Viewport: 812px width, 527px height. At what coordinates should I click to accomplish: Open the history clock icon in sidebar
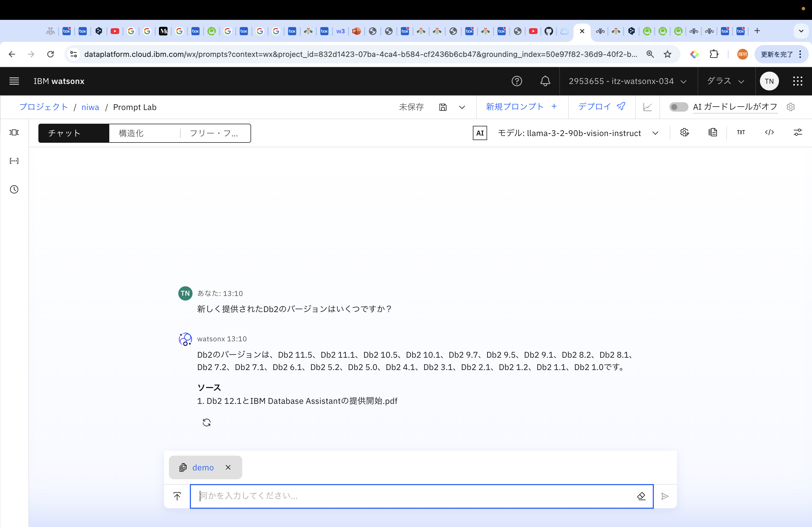[14, 189]
